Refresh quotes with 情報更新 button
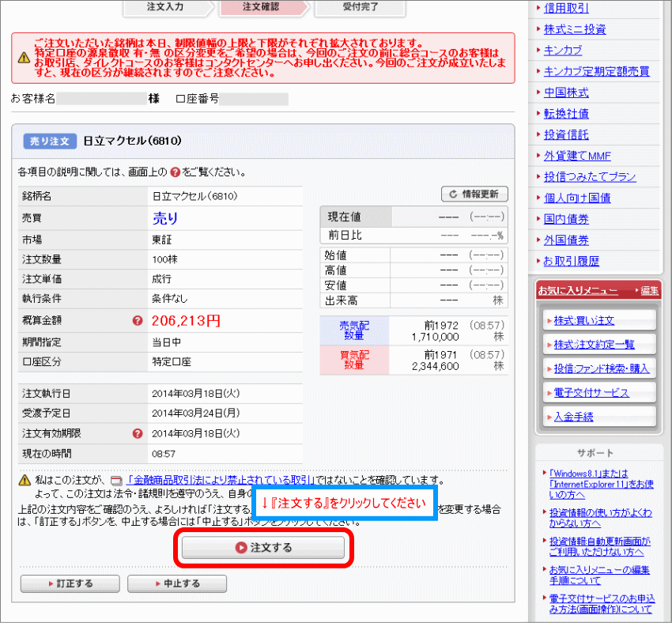This screenshot has width=672, height=623. pos(474,194)
